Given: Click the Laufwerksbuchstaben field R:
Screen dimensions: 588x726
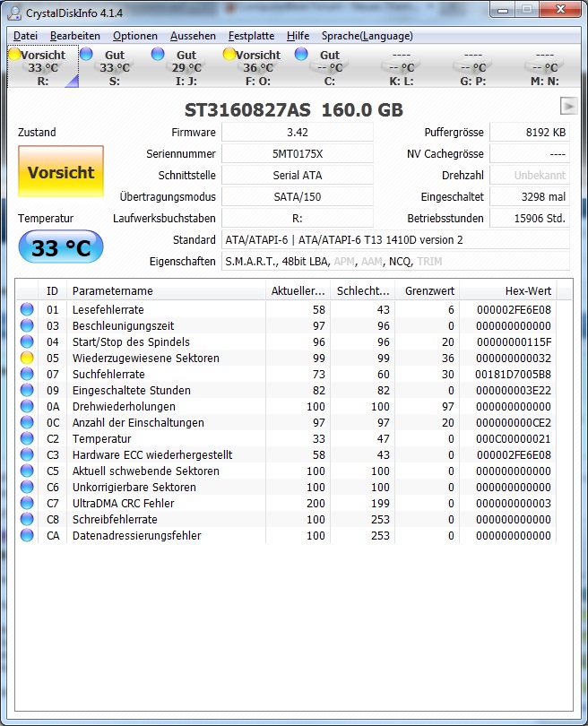Looking at the screenshot, I should coord(298,218).
